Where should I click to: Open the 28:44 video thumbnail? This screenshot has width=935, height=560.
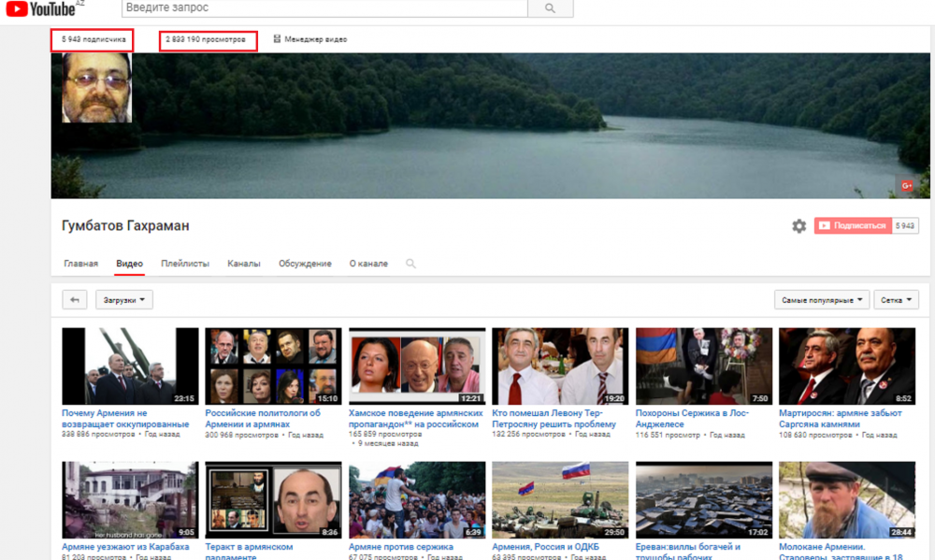(x=846, y=499)
